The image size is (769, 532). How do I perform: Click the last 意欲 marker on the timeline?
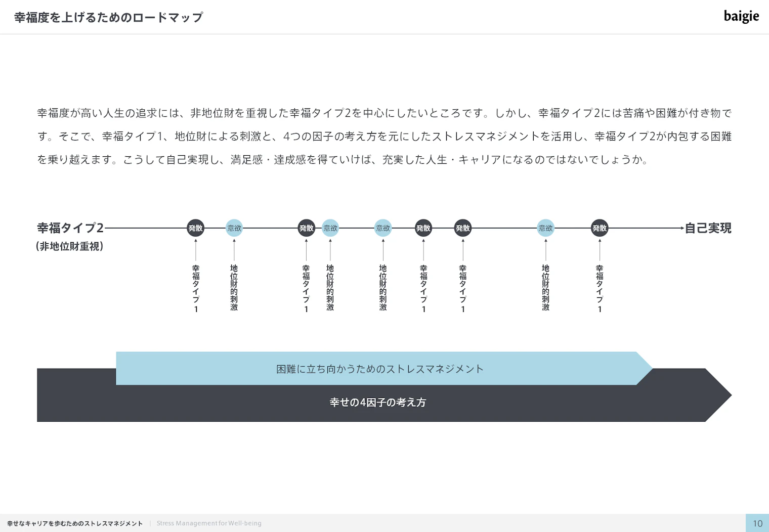[x=546, y=228]
